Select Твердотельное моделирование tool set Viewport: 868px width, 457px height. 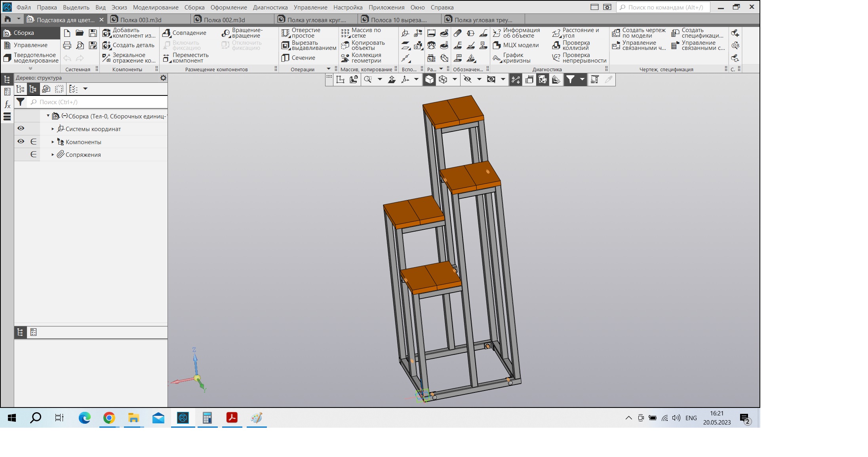click(30, 58)
